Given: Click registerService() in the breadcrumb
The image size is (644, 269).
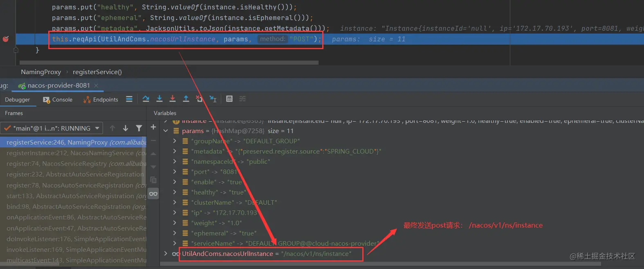Looking at the screenshot, I should click(97, 72).
